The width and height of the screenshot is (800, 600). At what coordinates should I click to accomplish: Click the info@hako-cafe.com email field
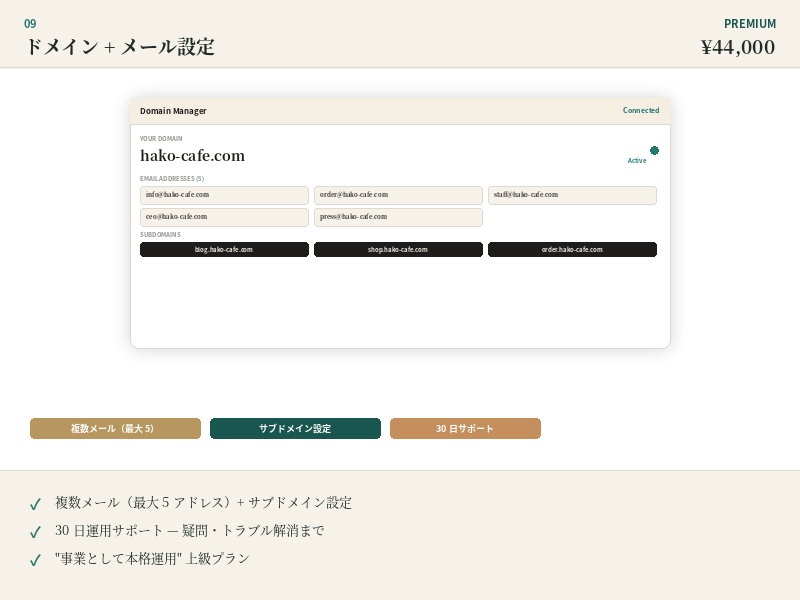pos(224,195)
